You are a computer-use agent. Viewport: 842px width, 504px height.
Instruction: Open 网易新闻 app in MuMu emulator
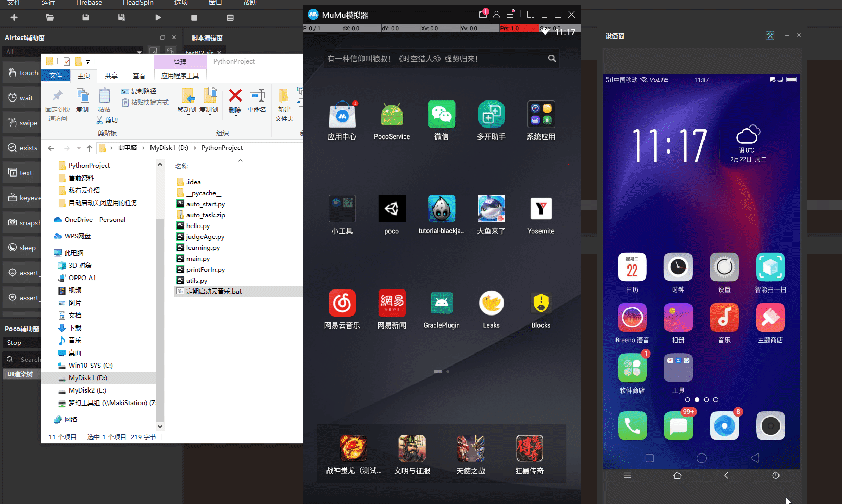392,309
